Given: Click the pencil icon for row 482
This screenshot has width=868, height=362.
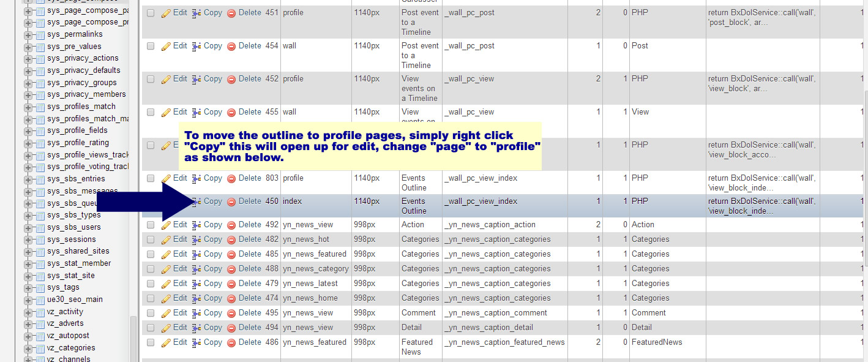Looking at the screenshot, I should click(x=166, y=240).
